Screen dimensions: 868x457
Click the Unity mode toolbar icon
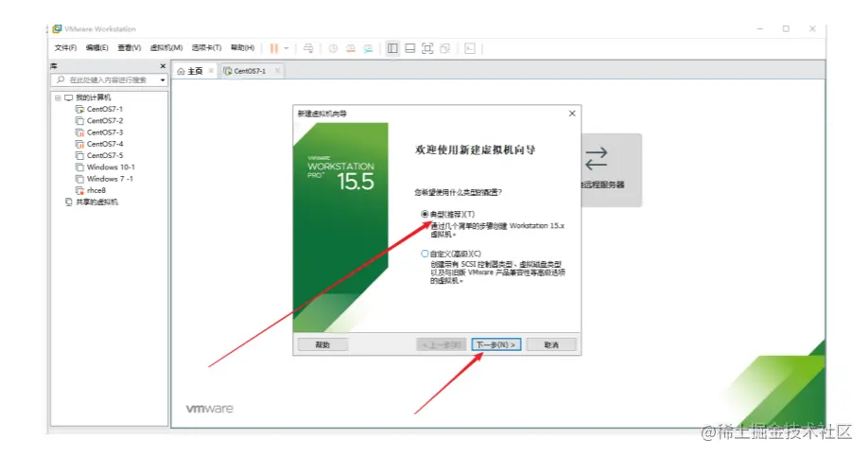(445, 48)
